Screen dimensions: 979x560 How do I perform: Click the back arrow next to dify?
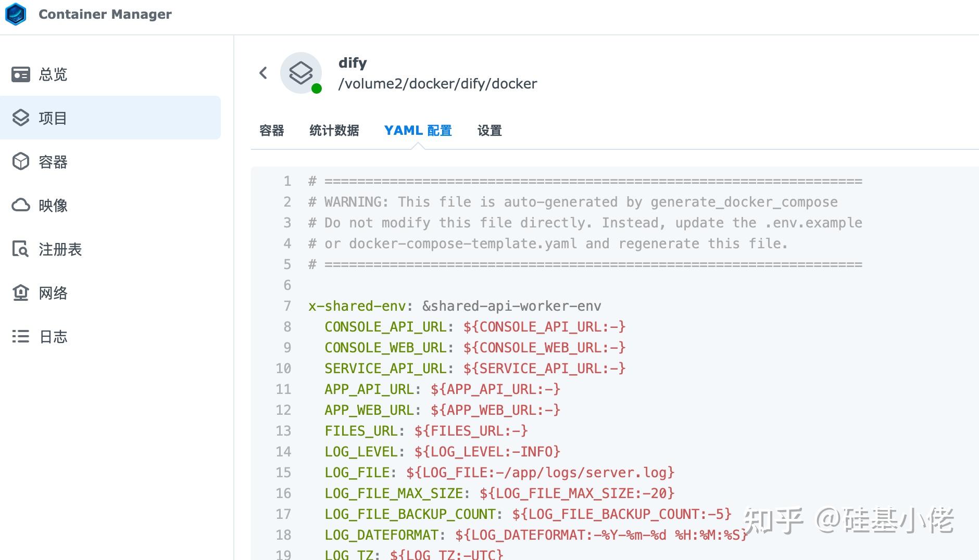(x=263, y=73)
